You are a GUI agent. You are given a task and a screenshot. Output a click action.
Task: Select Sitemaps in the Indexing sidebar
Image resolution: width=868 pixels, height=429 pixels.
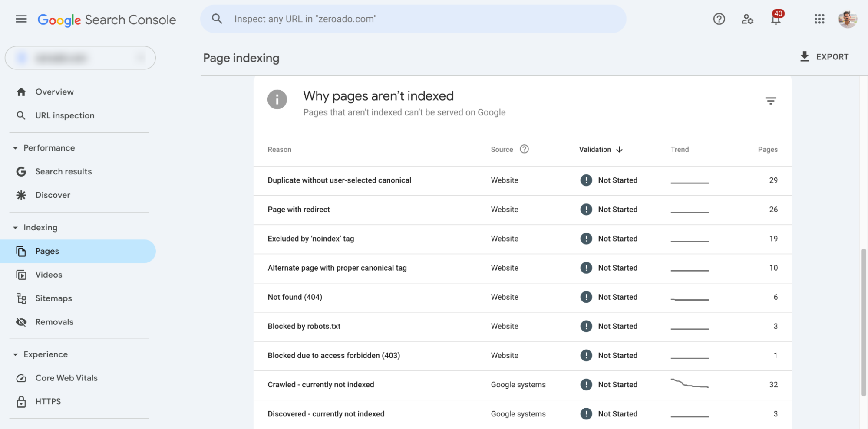tap(53, 298)
